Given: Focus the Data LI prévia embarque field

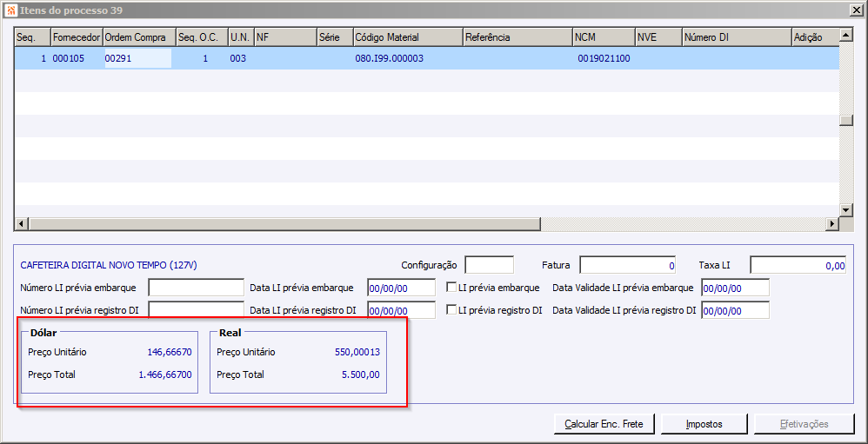Looking at the screenshot, I should (401, 288).
